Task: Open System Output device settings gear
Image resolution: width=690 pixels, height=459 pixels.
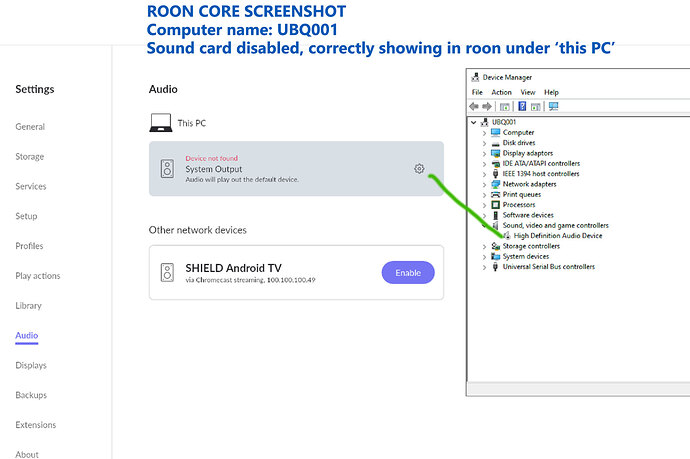Action: point(419,169)
